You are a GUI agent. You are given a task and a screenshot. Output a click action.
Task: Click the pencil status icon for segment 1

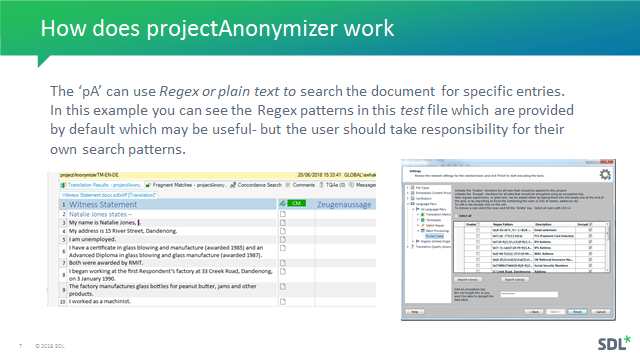282,203
